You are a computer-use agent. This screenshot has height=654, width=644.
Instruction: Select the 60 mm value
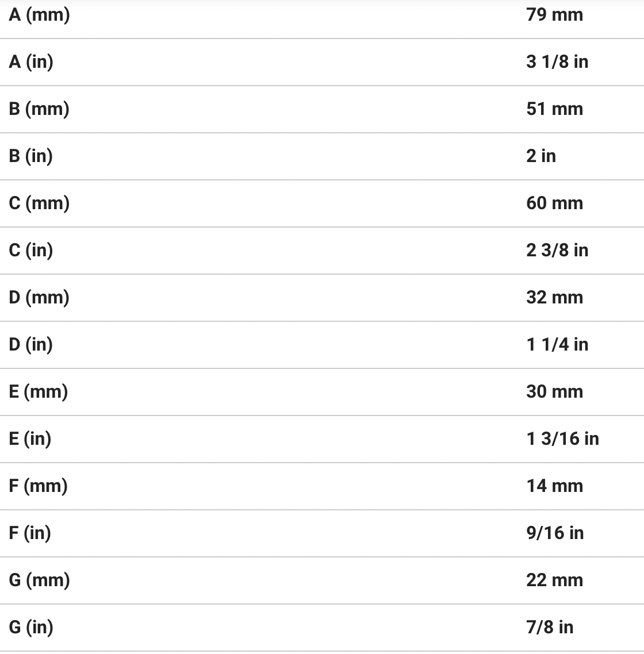pyautogui.click(x=554, y=203)
